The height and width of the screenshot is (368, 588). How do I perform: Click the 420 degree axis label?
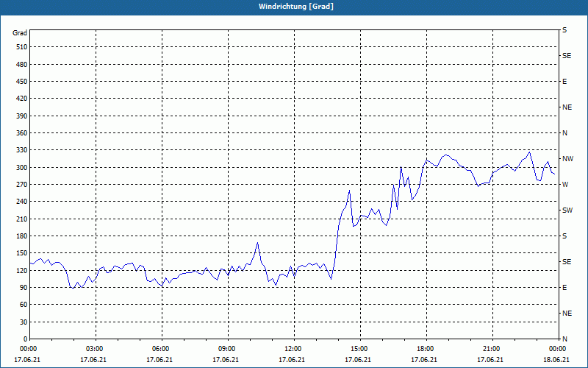pos(22,99)
